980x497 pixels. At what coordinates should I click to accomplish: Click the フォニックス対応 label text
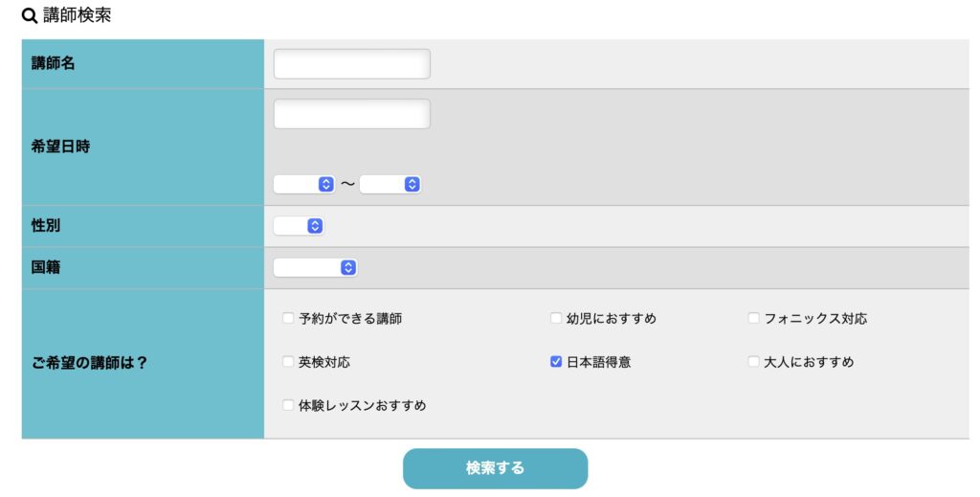click(x=815, y=319)
